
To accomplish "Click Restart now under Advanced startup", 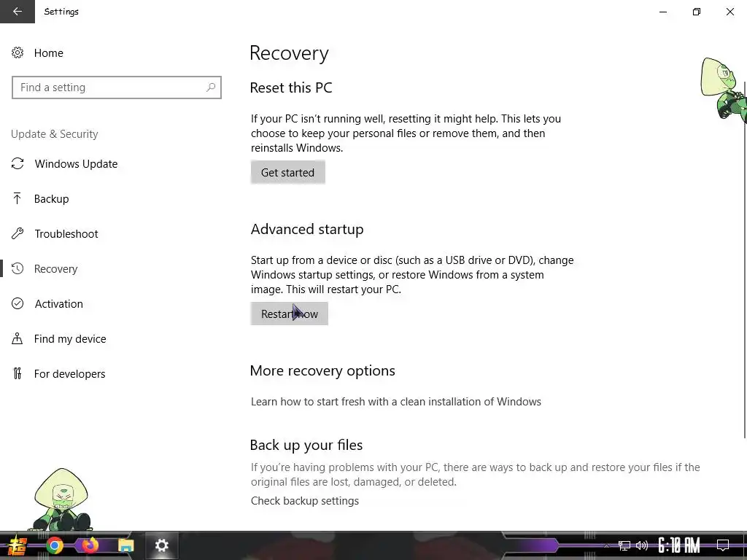I will click(x=289, y=314).
